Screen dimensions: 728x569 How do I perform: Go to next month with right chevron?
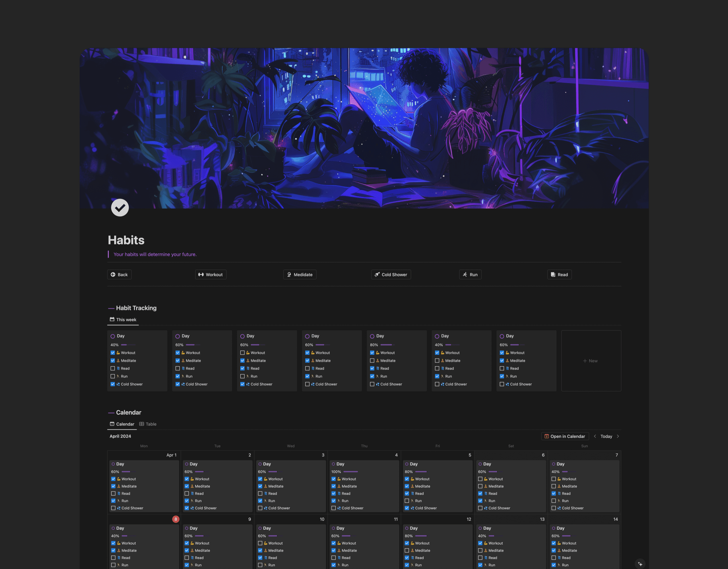pyautogui.click(x=618, y=436)
